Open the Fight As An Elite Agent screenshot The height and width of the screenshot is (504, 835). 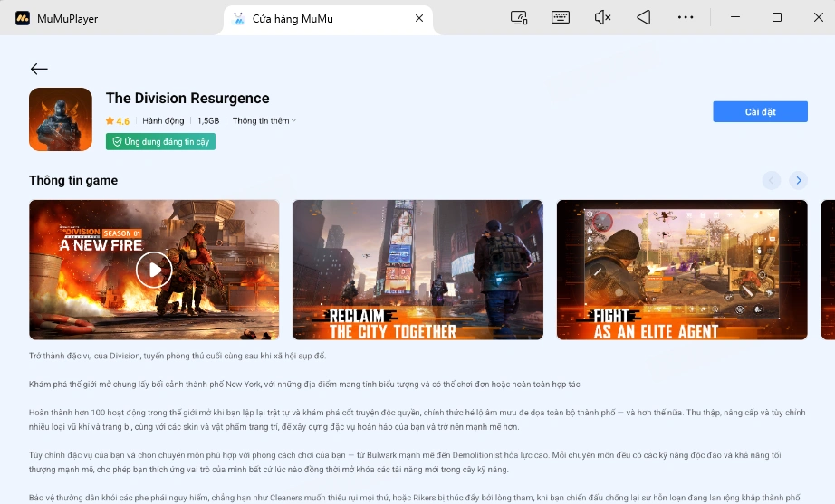682,270
